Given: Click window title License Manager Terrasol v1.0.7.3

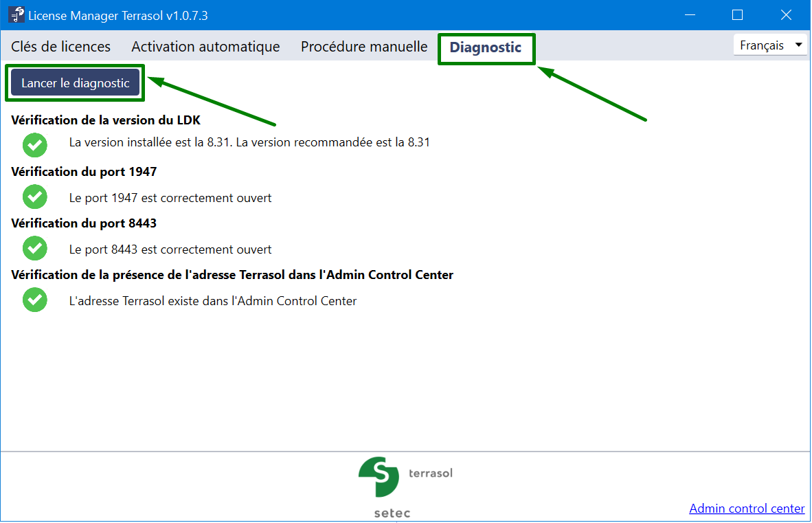Looking at the screenshot, I should [118, 16].
